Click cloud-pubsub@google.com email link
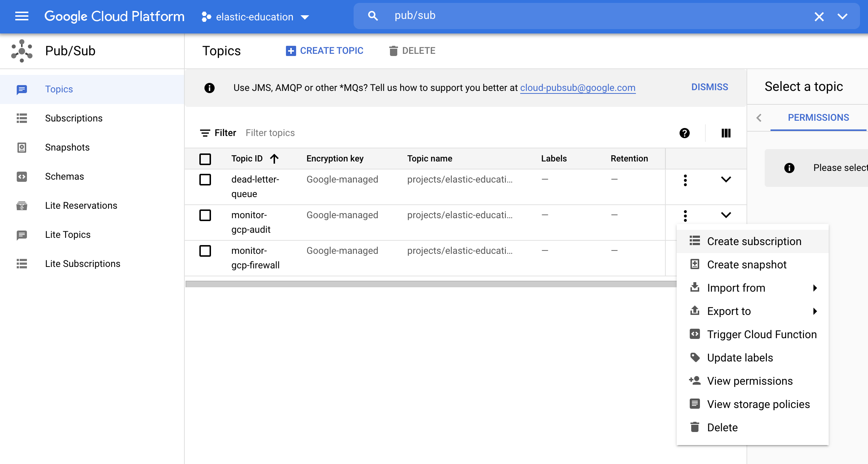 pos(577,88)
